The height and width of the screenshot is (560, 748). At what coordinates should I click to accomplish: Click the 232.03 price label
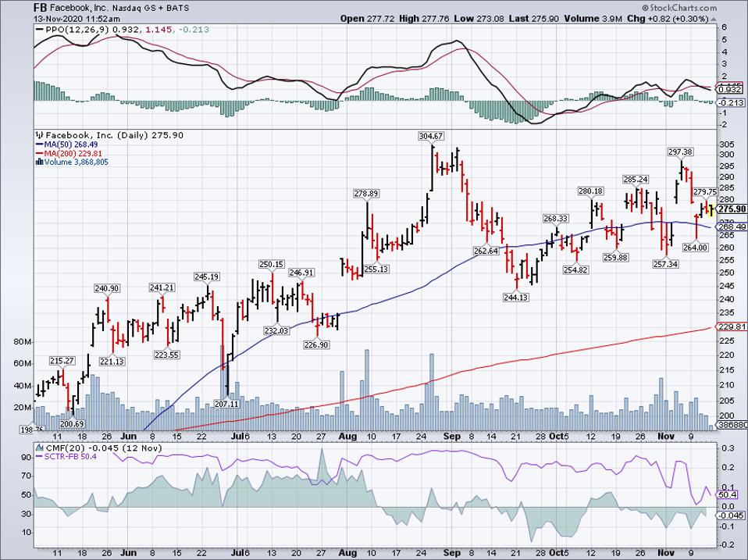276,330
